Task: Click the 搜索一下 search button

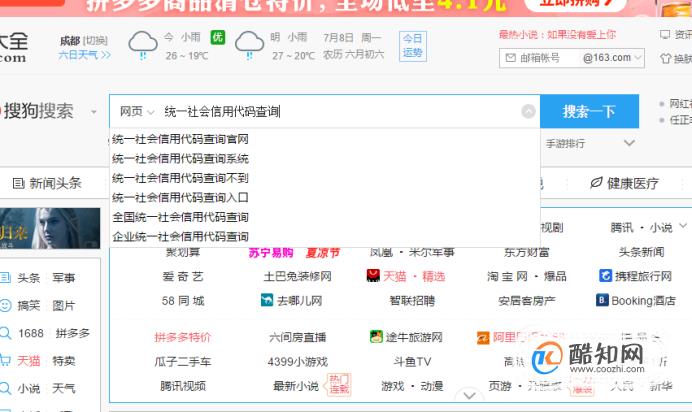Action: (590, 111)
